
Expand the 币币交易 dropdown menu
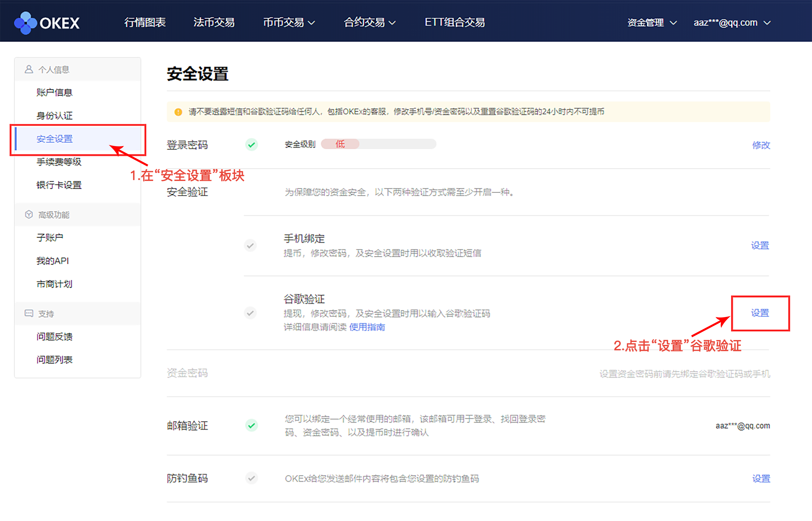[289, 22]
